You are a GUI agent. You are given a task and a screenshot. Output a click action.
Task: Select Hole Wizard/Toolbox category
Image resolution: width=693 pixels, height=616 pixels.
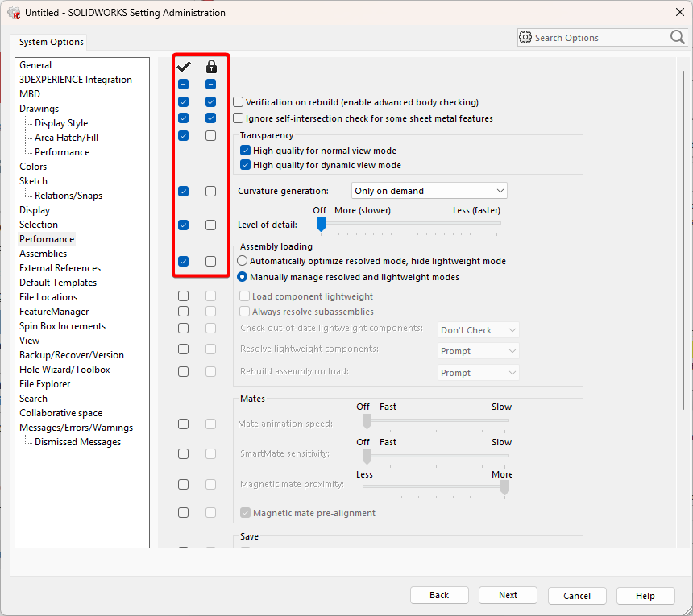(x=64, y=370)
